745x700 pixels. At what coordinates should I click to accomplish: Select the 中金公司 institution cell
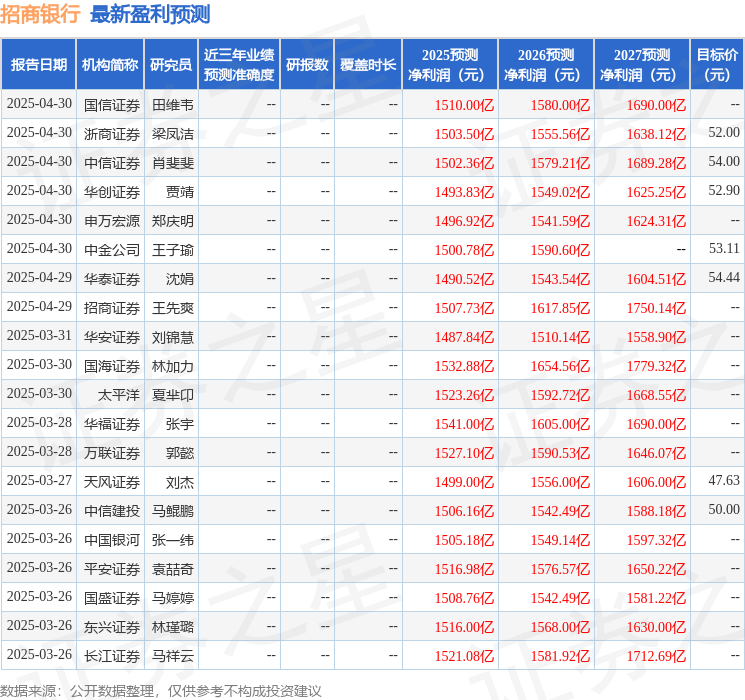(x=112, y=249)
